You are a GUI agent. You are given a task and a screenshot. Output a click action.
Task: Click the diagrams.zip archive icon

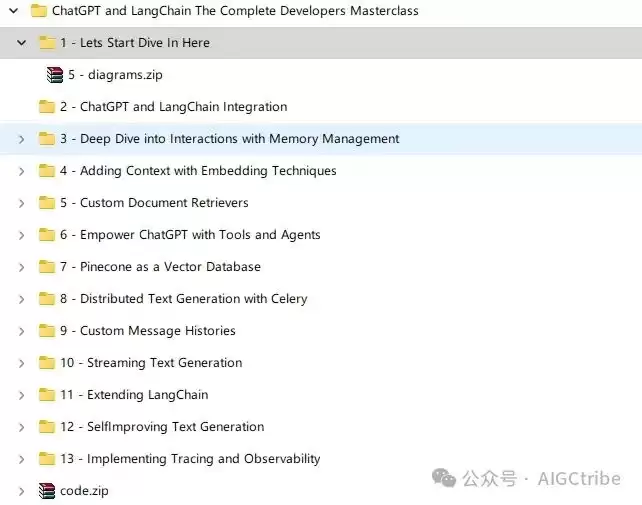55,75
